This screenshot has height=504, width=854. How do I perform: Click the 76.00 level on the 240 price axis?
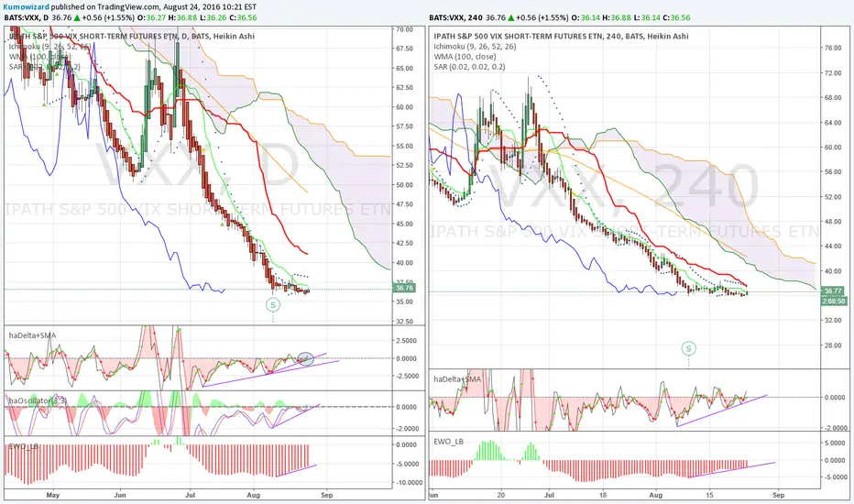coord(833,48)
